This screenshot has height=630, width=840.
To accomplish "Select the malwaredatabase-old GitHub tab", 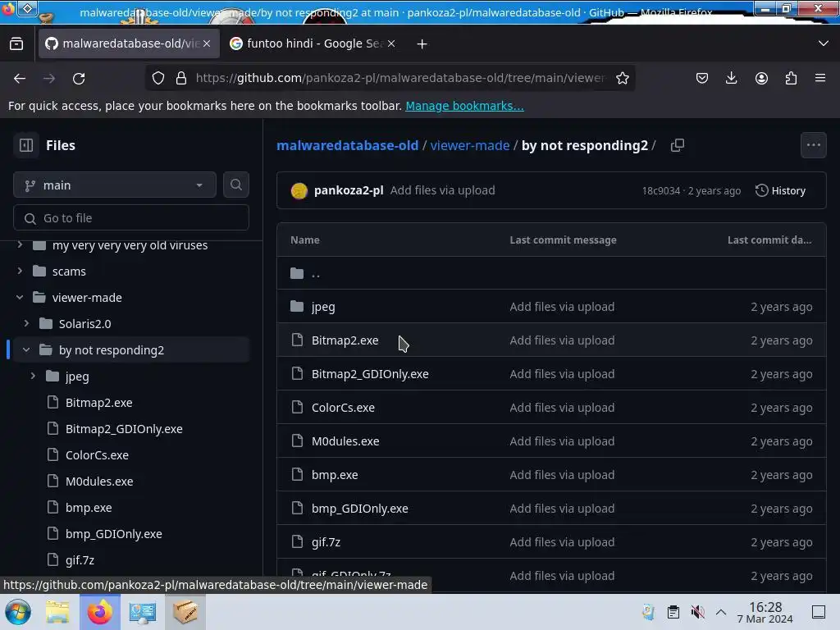I will (x=129, y=43).
